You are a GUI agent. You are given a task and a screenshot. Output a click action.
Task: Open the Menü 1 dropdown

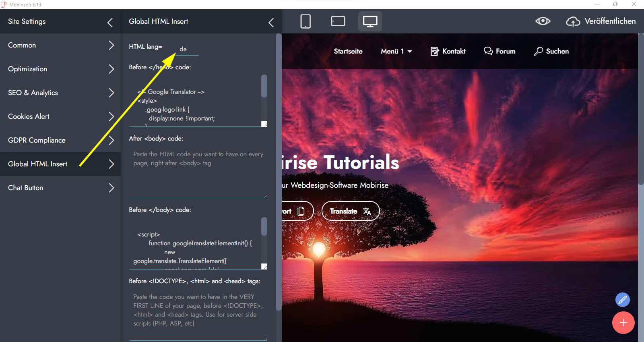pyautogui.click(x=396, y=51)
